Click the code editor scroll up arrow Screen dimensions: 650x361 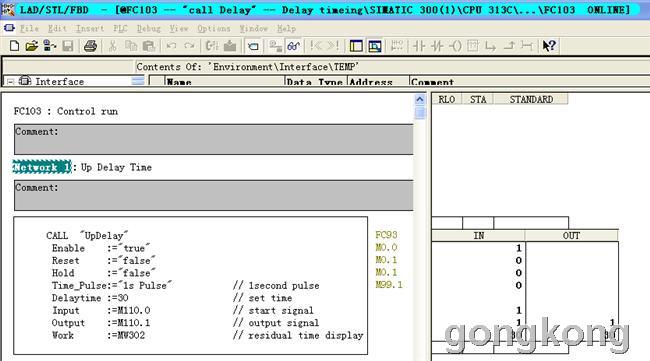coord(420,99)
